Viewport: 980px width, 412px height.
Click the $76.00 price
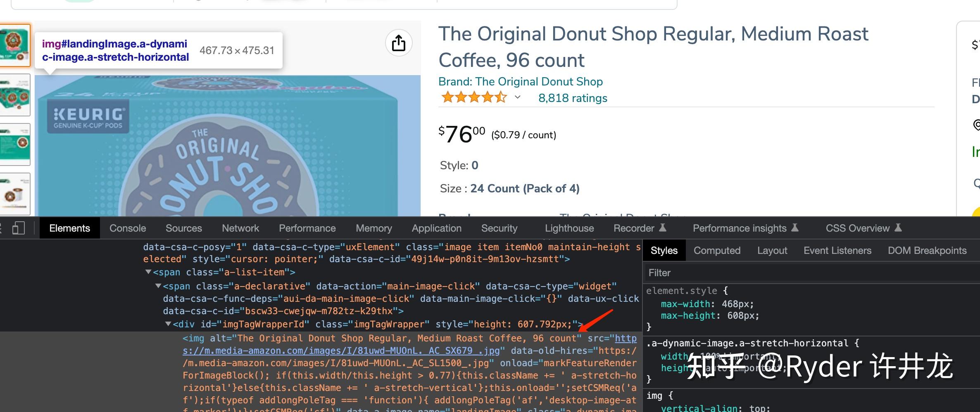[x=461, y=134]
